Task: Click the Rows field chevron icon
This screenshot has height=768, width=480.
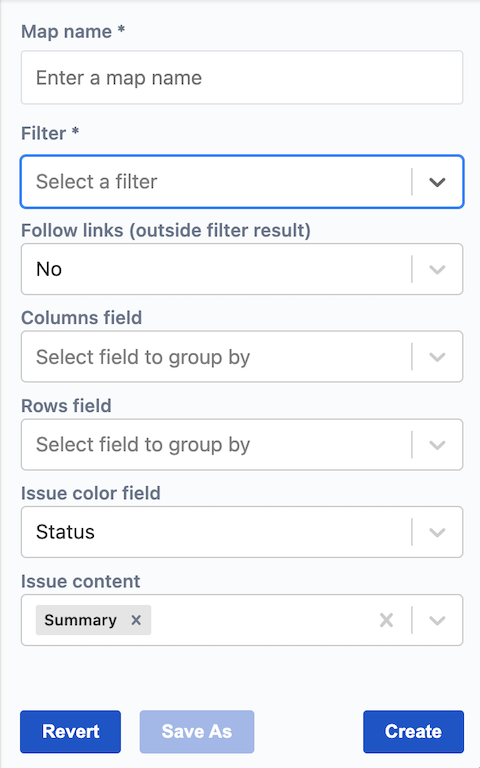Action: (x=437, y=445)
